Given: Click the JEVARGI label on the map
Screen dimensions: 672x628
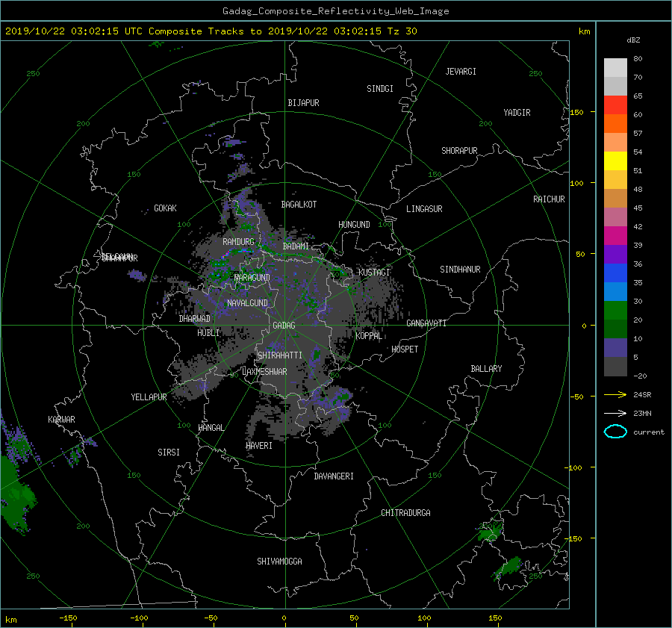Looking at the screenshot, I should click(461, 72).
